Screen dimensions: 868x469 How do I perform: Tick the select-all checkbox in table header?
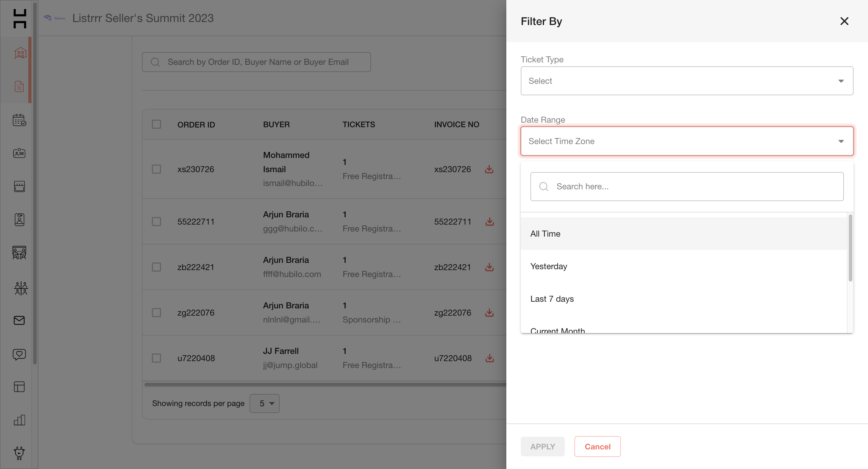(x=156, y=124)
